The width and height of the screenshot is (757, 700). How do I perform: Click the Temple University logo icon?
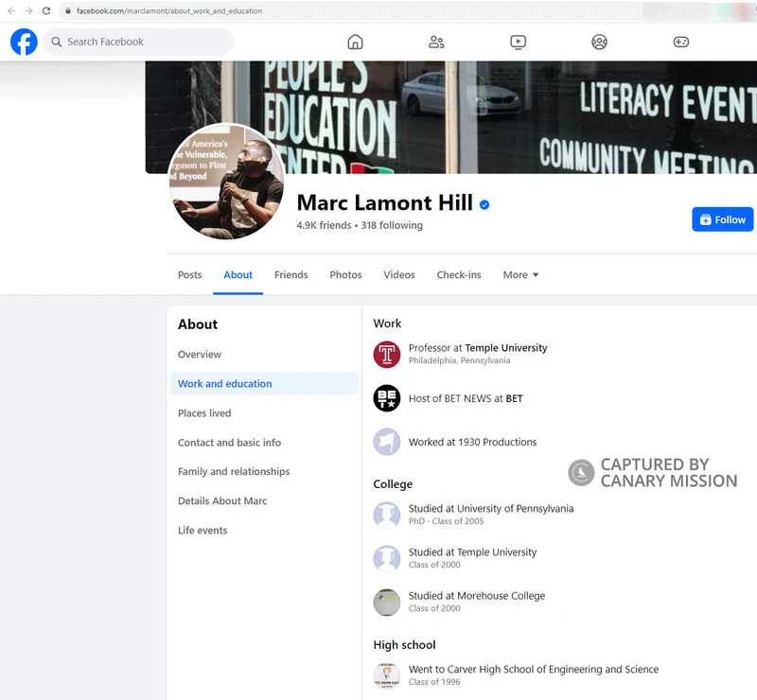(386, 354)
